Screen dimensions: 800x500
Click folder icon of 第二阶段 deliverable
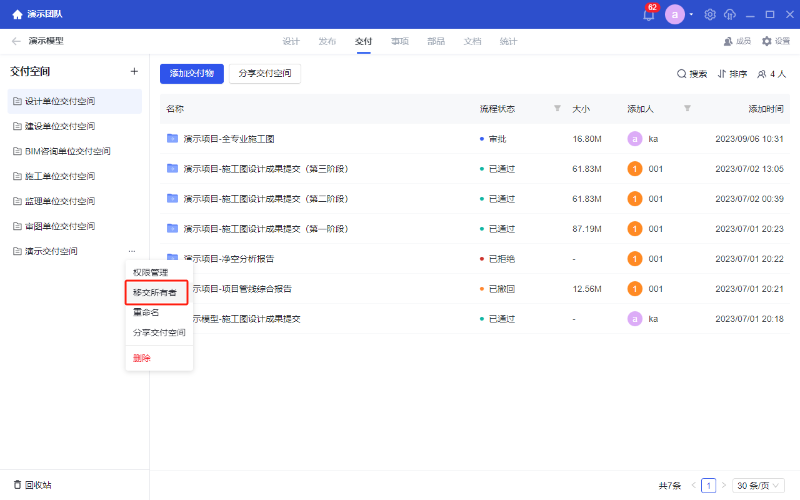[172, 198]
